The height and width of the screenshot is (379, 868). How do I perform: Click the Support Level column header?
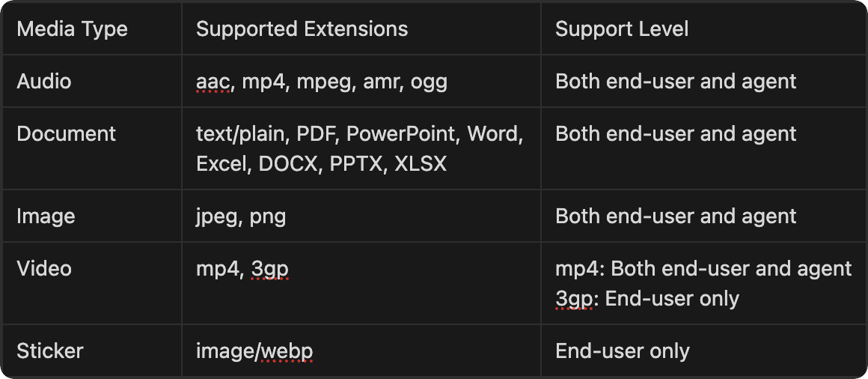(x=621, y=29)
